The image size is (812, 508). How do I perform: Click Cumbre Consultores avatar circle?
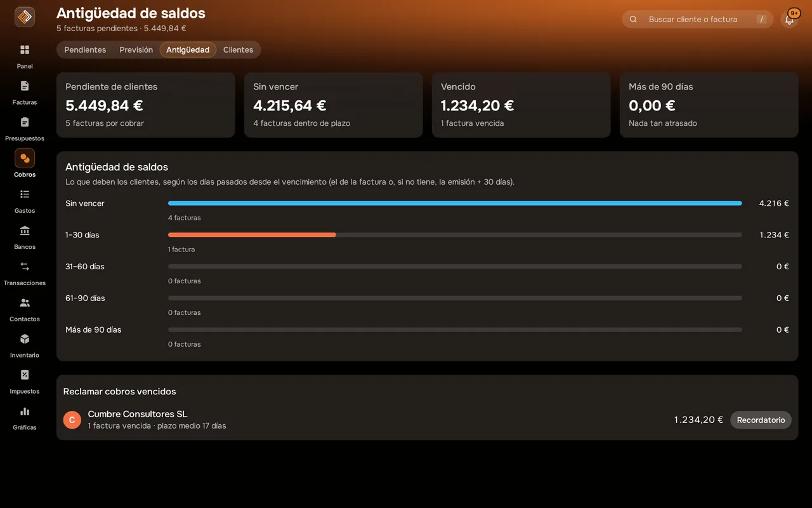click(72, 420)
